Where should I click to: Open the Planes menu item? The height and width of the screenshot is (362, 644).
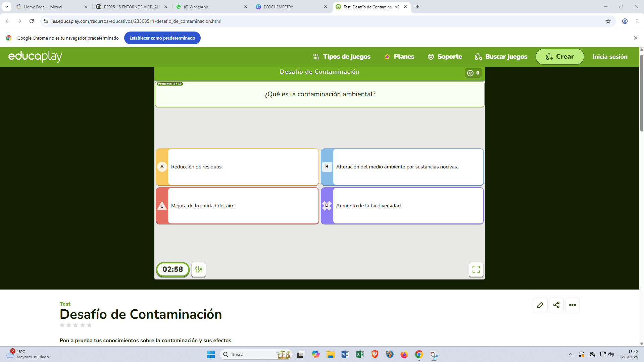point(399,57)
